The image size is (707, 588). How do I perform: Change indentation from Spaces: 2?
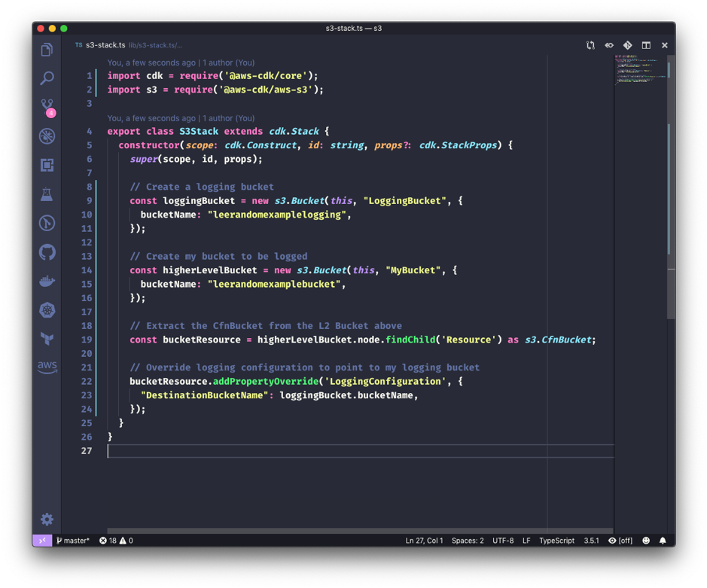coord(468,541)
